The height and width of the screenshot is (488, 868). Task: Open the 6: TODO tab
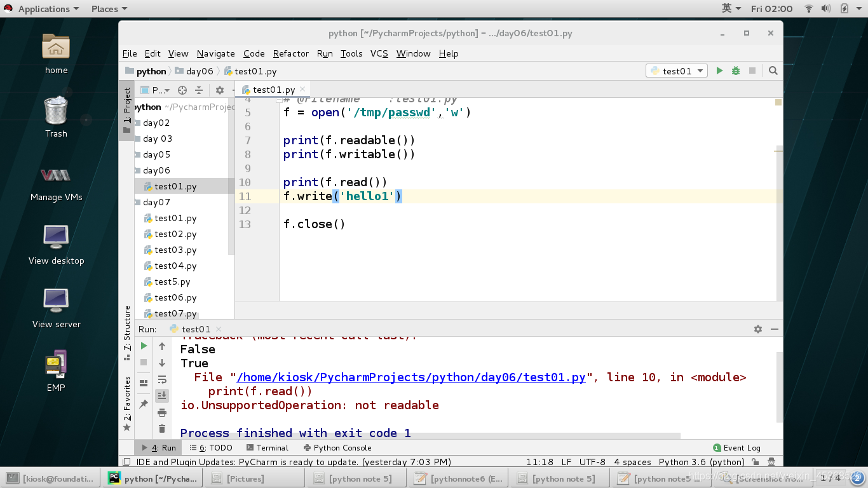point(211,447)
